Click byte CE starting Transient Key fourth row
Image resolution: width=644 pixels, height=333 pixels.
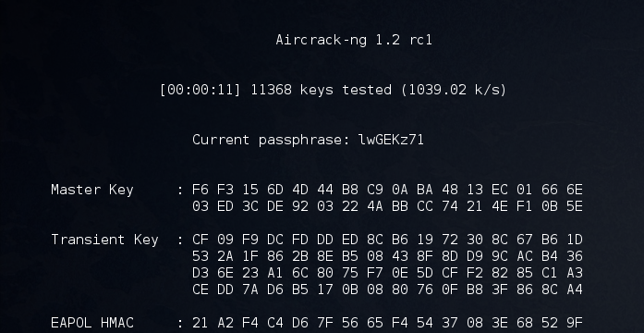coord(200,290)
